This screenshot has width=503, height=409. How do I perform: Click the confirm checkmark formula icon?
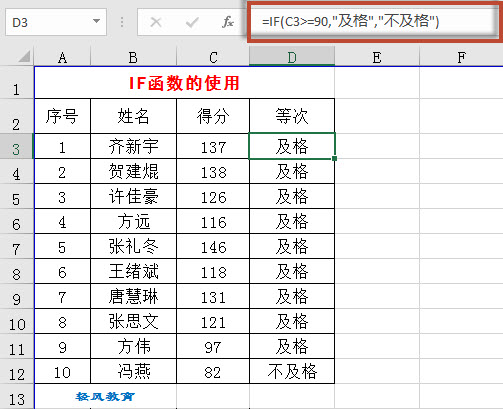[192, 23]
